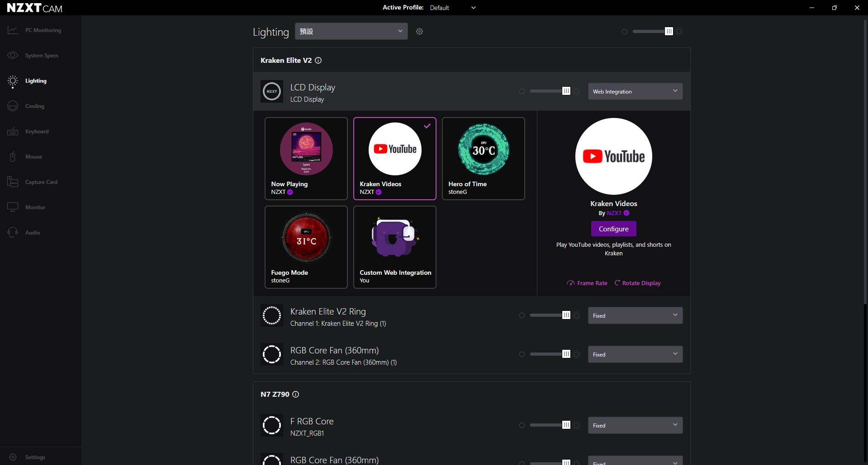
Task: Open Kraken Elite V2 Ring Fixed dropdown
Action: pyautogui.click(x=635, y=315)
